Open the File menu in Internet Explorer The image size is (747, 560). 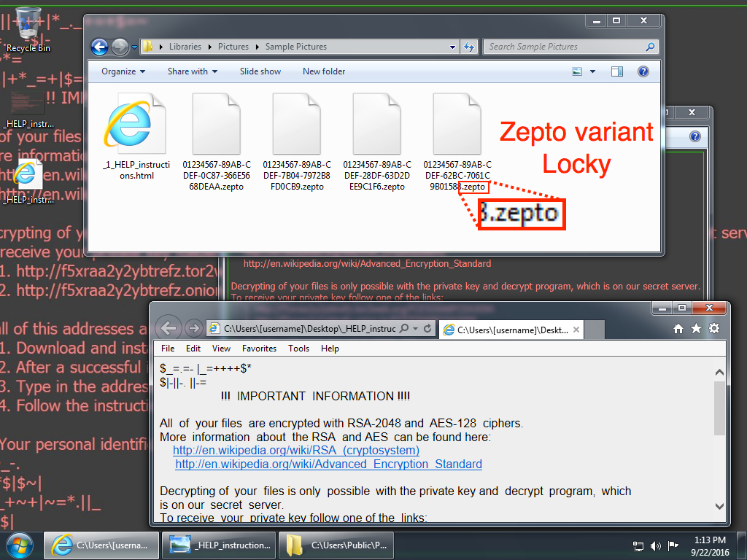pyautogui.click(x=168, y=349)
